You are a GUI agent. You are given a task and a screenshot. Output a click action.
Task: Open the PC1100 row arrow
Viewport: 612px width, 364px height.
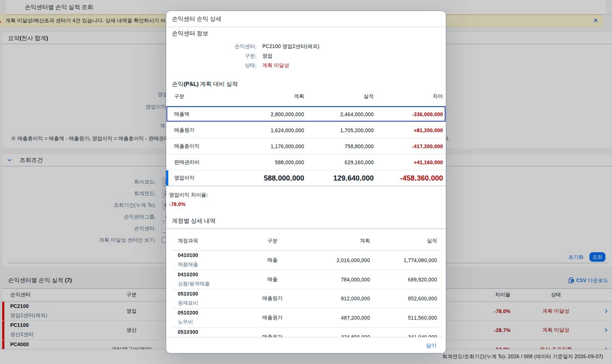[x=606, y=330]
